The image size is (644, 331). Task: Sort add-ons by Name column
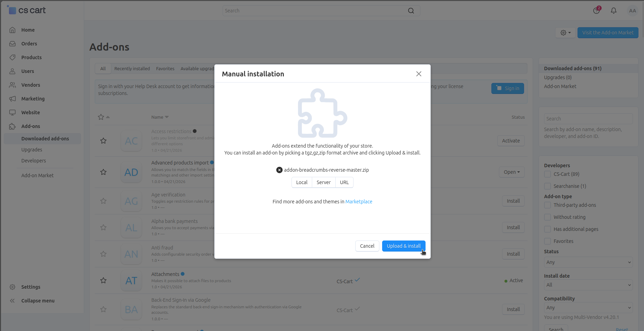click(x=160, y=117)
